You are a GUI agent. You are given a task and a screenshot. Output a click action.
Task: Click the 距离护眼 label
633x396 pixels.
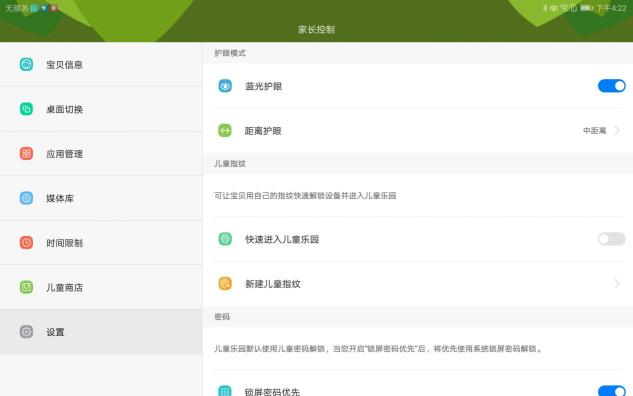pos(263,131)
